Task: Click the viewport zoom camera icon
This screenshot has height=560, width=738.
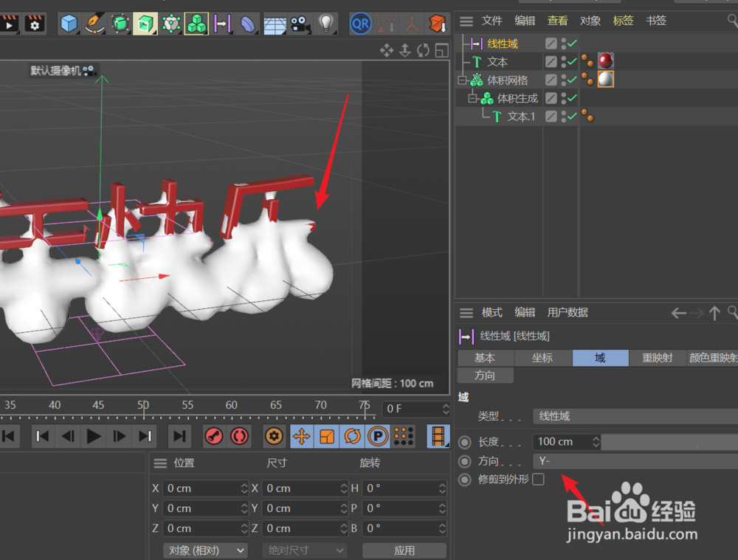Action: (404, 50)
